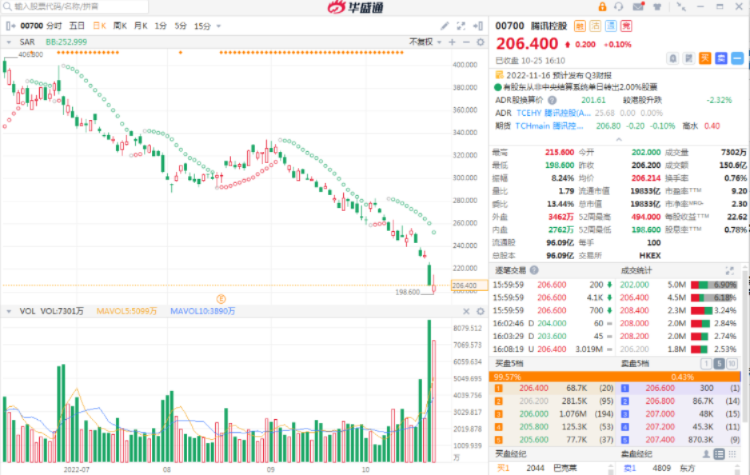Click the blue sell (卖) button

pos(721,58)
